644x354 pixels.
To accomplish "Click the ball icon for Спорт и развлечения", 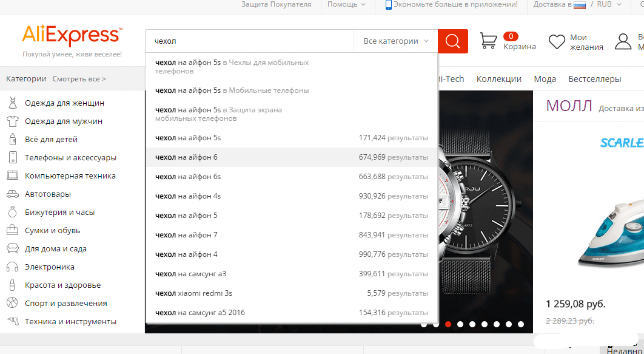I will [12, 304].
